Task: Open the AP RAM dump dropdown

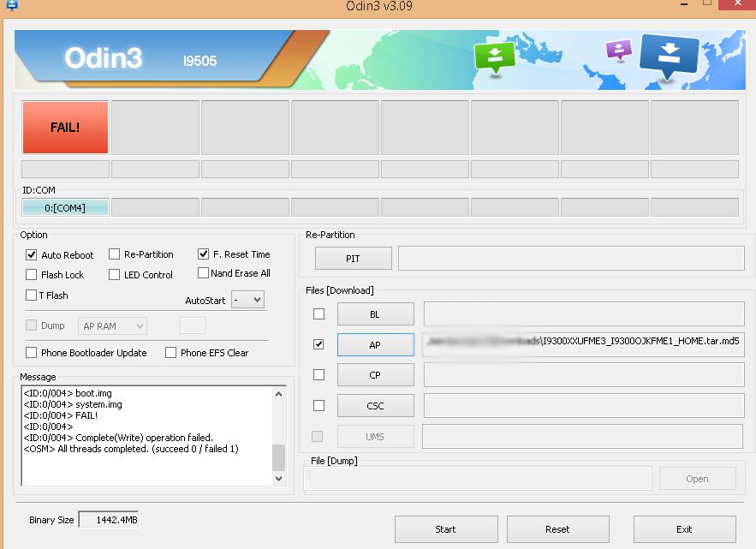Action: pos(112,326)
